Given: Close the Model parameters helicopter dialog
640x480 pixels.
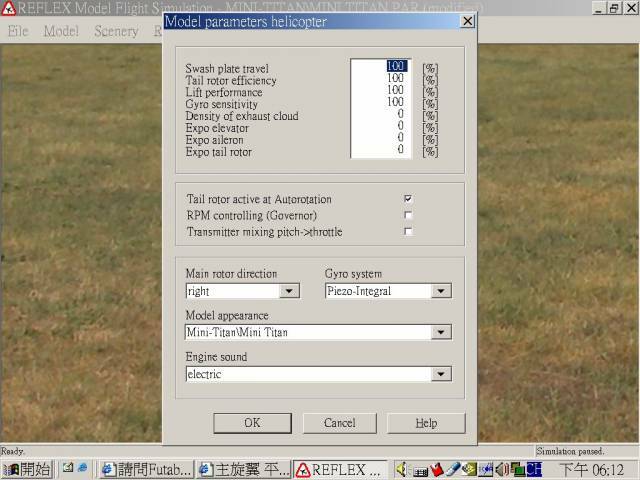Looking at the screenshot, I should point(467,21).
